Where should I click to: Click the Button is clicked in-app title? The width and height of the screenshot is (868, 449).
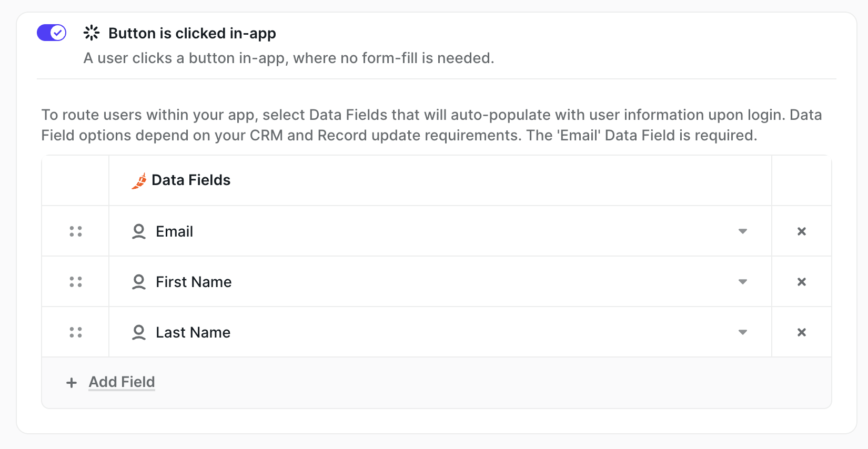(x=192, y=33)
